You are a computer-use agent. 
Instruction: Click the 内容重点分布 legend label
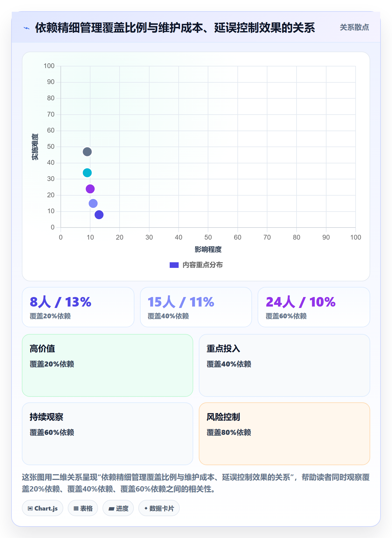point(202,265)
